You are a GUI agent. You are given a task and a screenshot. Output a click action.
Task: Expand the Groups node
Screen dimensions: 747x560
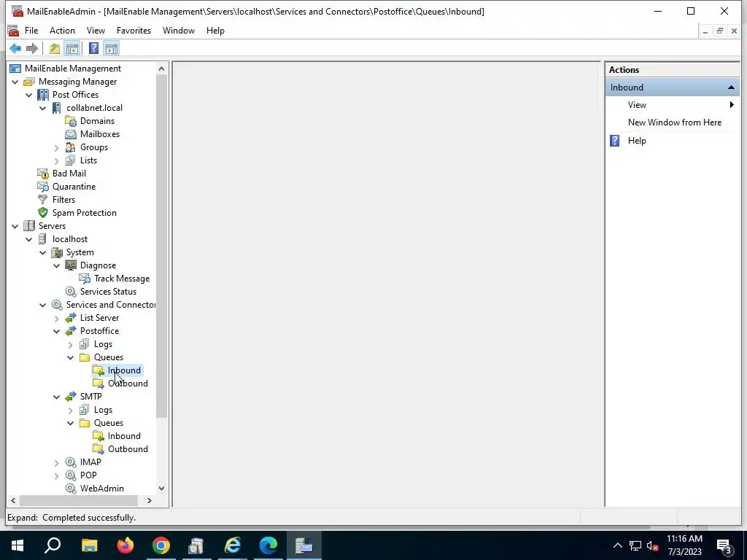pyautogui.click(x=57, y=147)
